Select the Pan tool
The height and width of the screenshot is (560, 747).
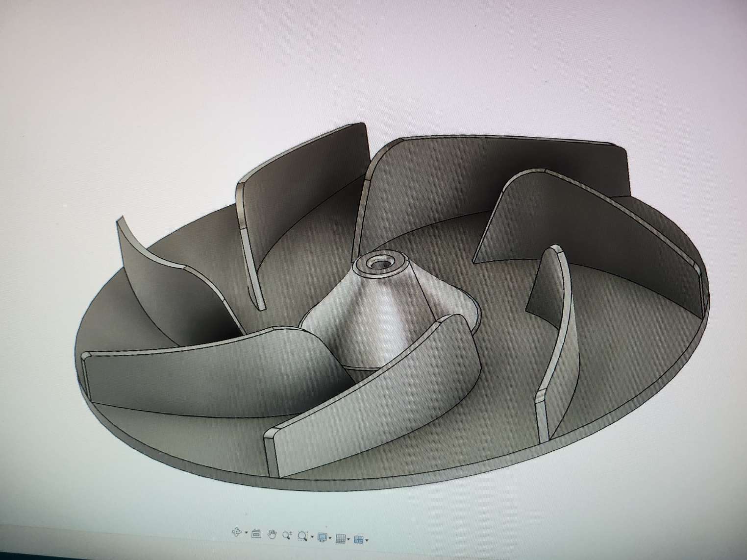coord(273,534)
